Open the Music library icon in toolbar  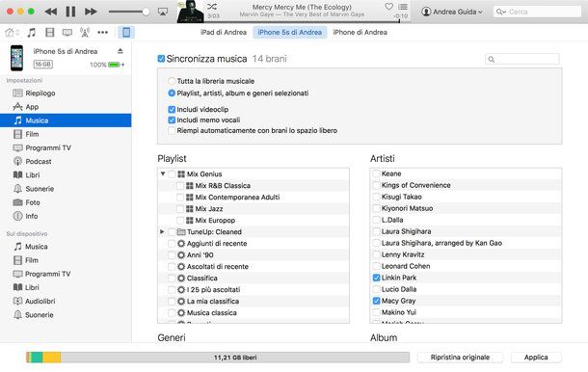pos(32,33)
